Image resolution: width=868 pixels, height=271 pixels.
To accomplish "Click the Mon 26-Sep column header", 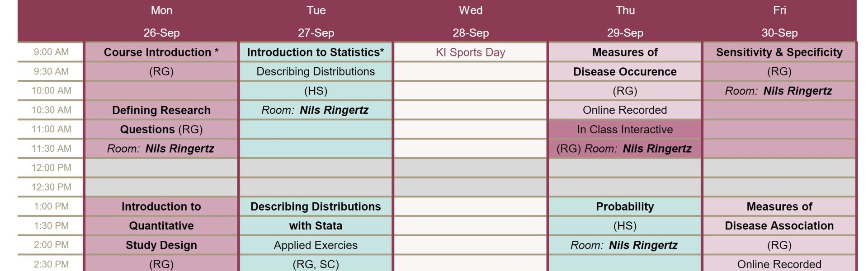I will [x=161, y=21].
